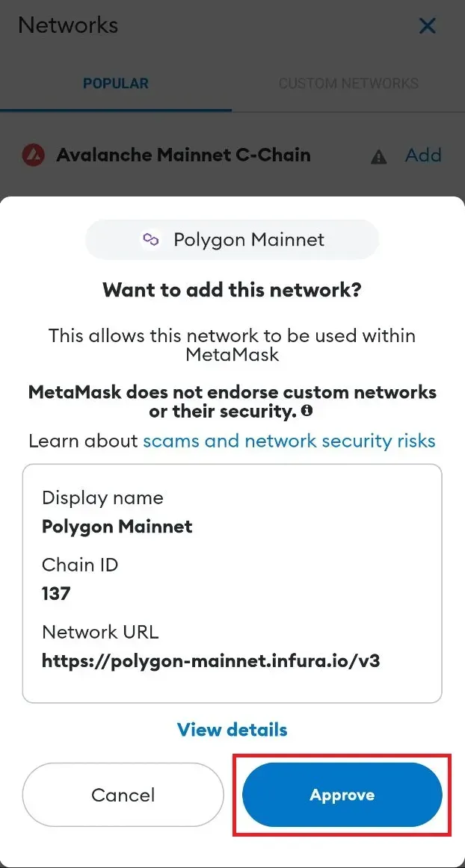
Task: Click the purple Polygon logo icon
Action: [x=150, y=240]
